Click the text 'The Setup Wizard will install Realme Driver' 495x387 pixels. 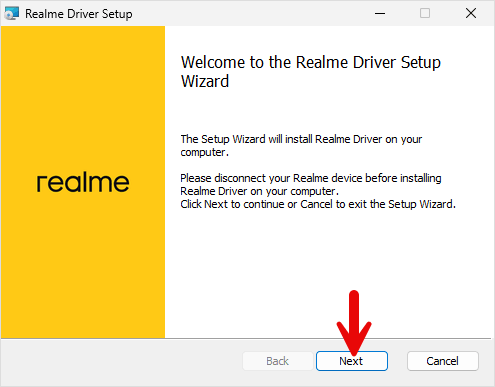tap(281, 139)
